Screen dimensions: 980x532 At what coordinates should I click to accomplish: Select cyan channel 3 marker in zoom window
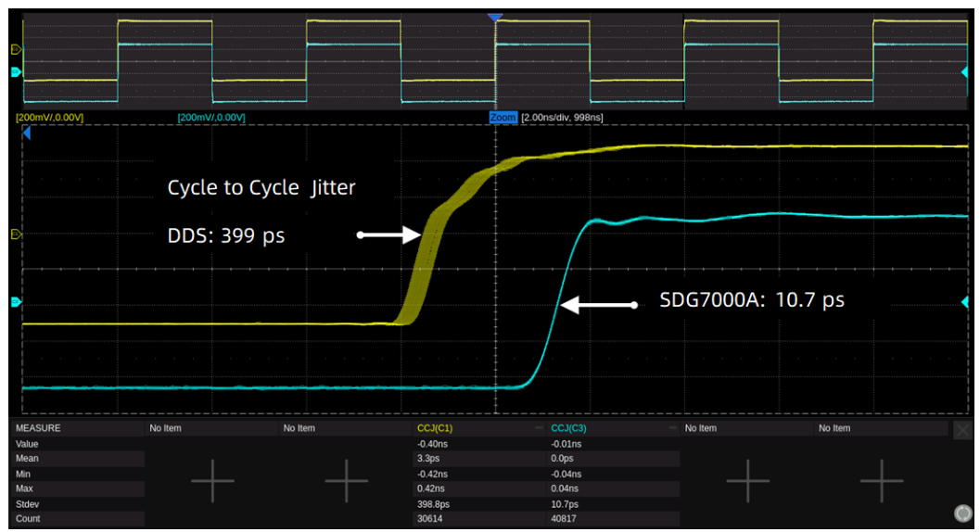(16, 303)
